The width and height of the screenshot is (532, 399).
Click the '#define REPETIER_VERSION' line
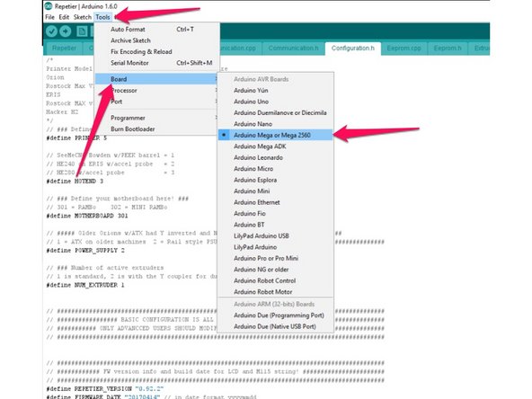click(x=105, y=388)
